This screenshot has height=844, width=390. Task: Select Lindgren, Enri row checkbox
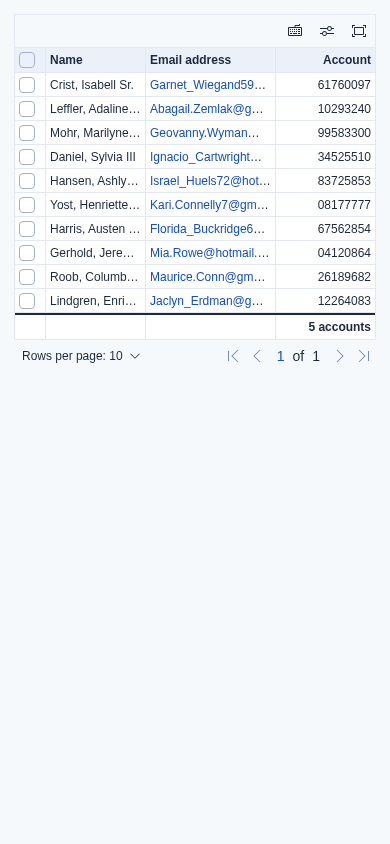click(27, 301)
